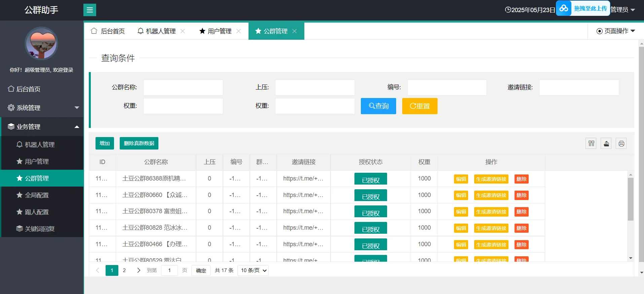
Task: Click the table print icon
Action: pos(621,143)
